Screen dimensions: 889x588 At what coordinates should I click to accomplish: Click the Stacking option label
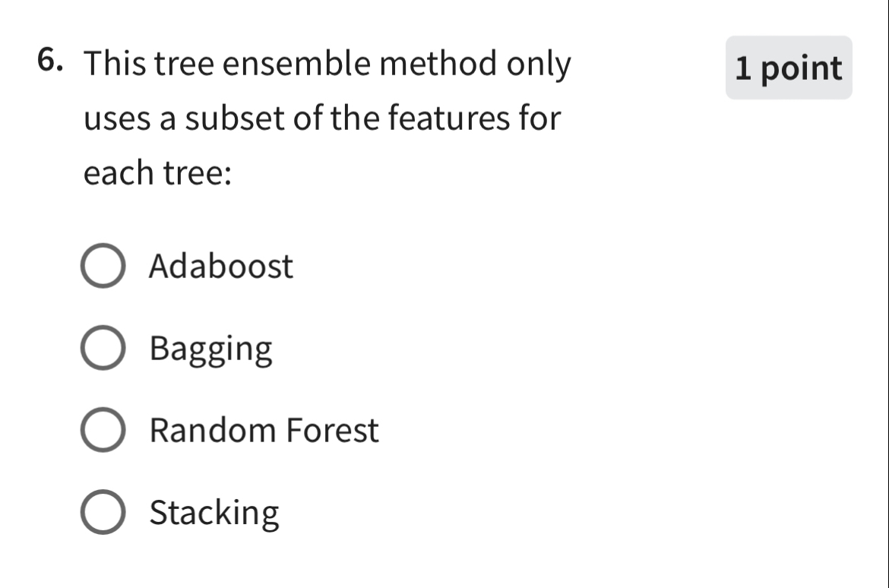[214, 512]
